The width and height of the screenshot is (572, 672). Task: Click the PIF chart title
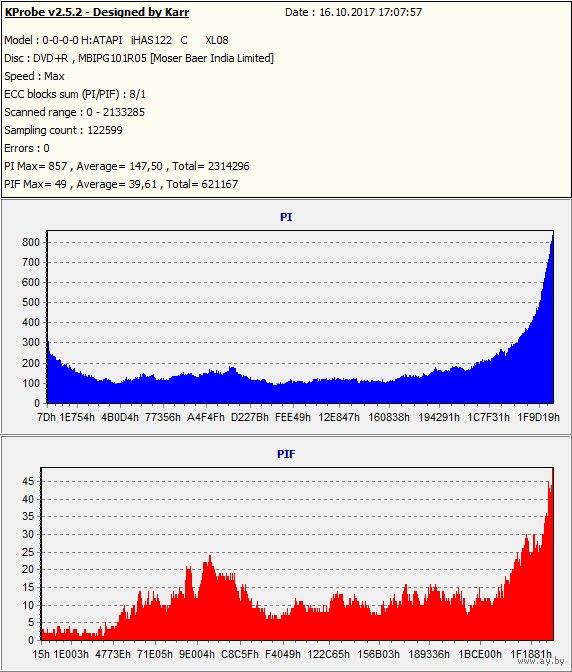286,454
